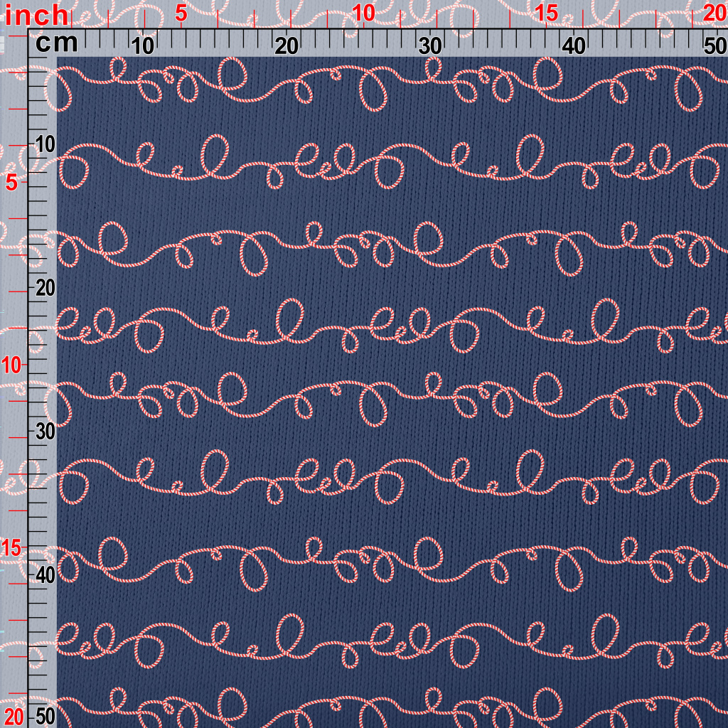The image size is (728, 728).
Task: Click the red "inch" unit label
Action: click(37, 15)
